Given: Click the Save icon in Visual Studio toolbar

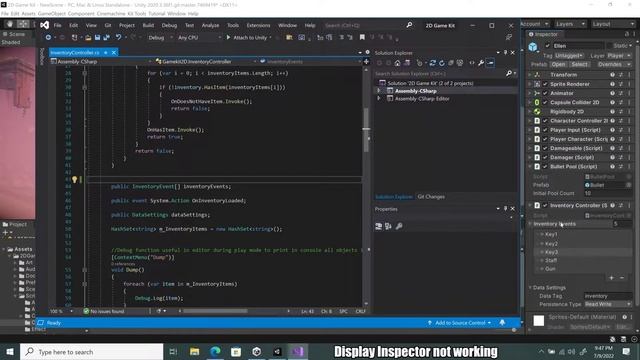Looking at the screenshot, I should pyautogui.click(x=97, y=37).
